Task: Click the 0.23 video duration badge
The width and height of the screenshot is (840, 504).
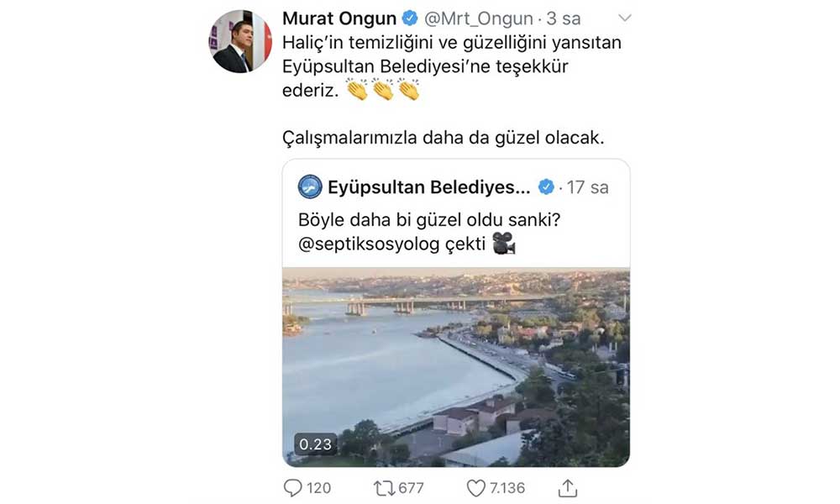Action: click(x=315, y=444)
